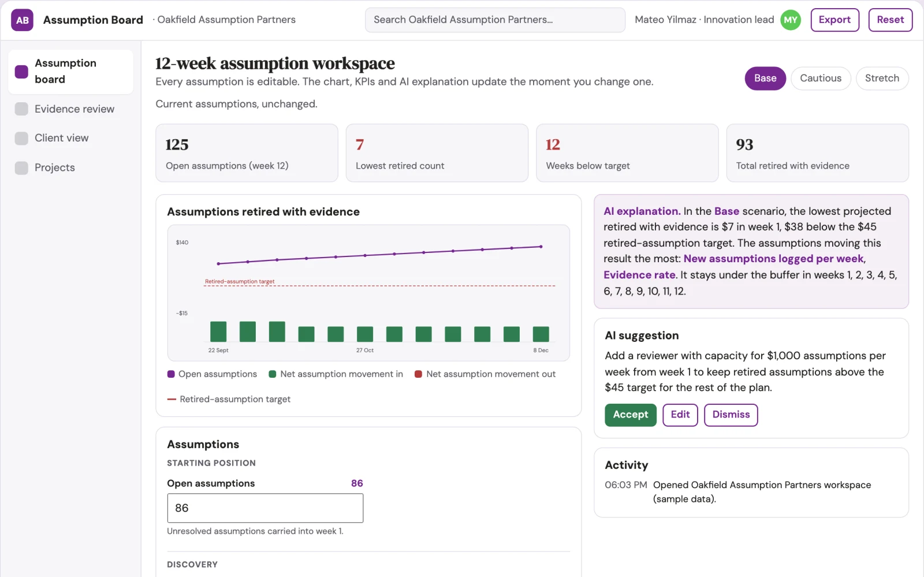
Task: Click the last data point on chart line
Action: (541, 247)
